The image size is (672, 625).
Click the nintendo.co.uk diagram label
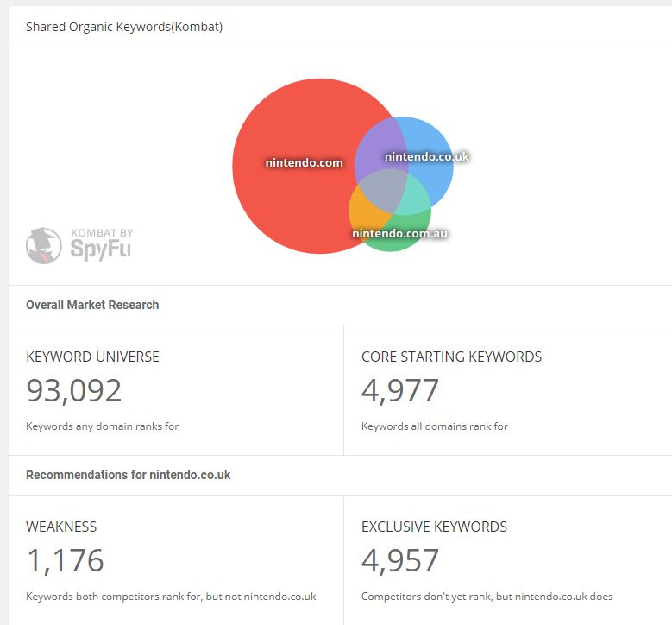(x=427, y=156)
